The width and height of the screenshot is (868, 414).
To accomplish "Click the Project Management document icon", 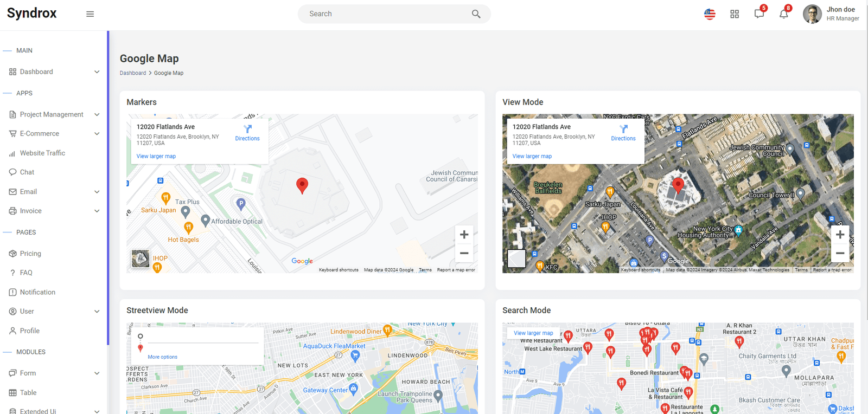I will coord(12,114).
